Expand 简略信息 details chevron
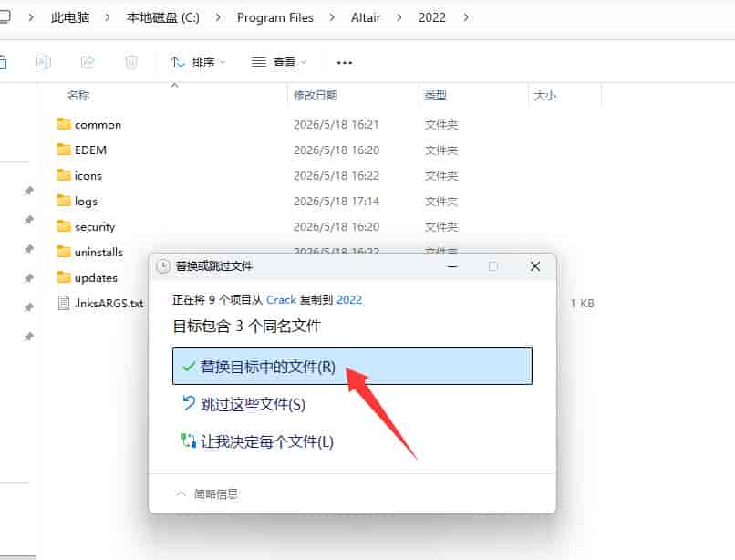The width and height of the screenshot is (735, 560). click(181, 493)
